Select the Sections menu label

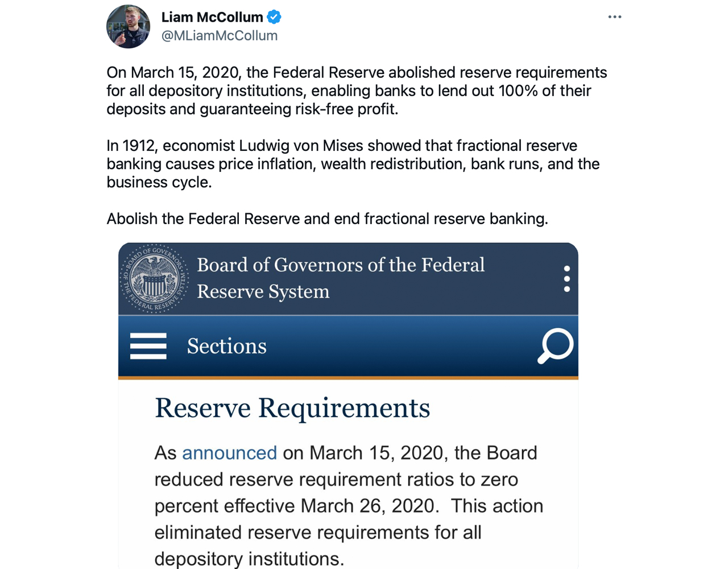(226, 346)
